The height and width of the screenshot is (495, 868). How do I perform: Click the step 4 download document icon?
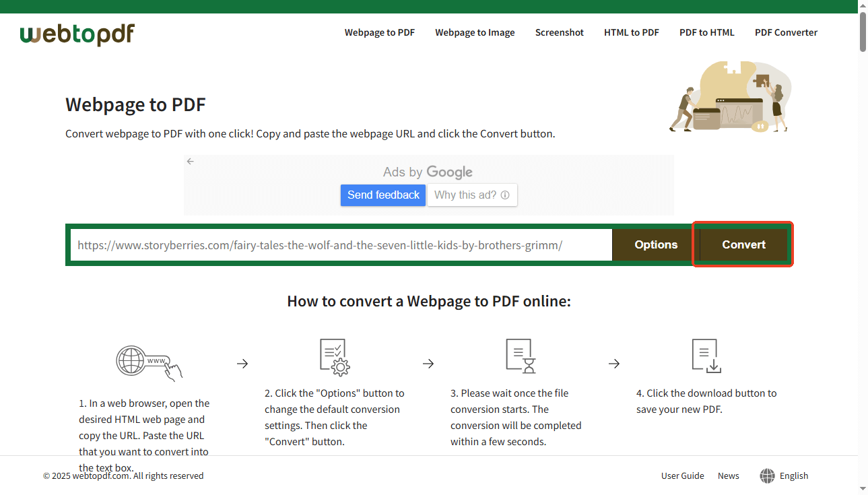pyautogui.click(x=705, y=356)
